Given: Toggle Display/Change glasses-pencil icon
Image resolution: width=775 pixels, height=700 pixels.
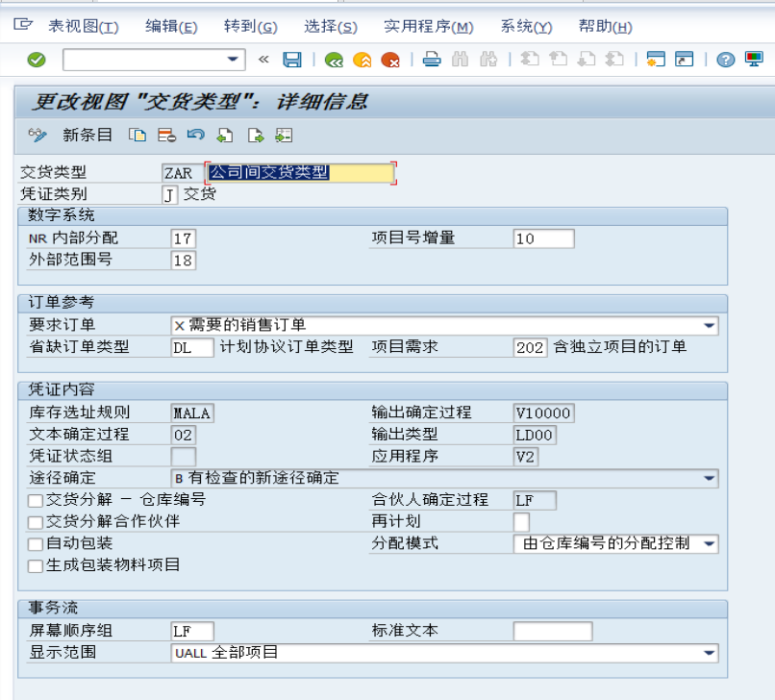Looking at the screenshot, I should (x=37, y=135).
